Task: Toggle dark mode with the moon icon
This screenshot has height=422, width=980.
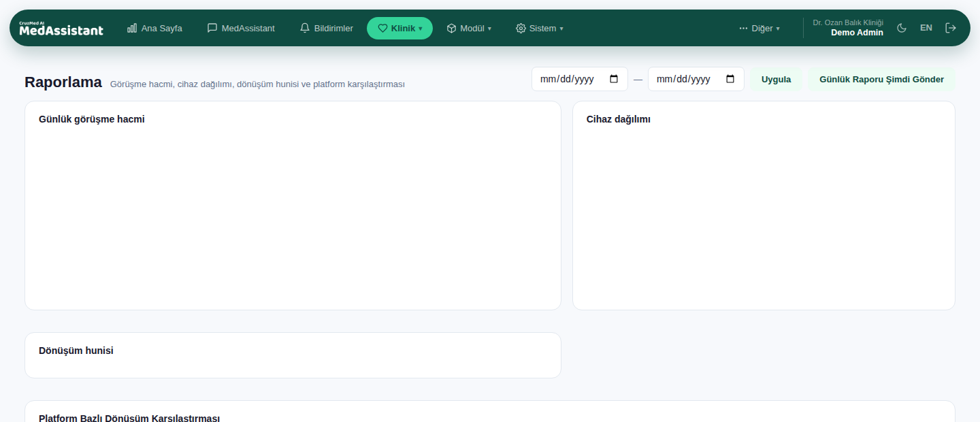Action: pos(902,28)
